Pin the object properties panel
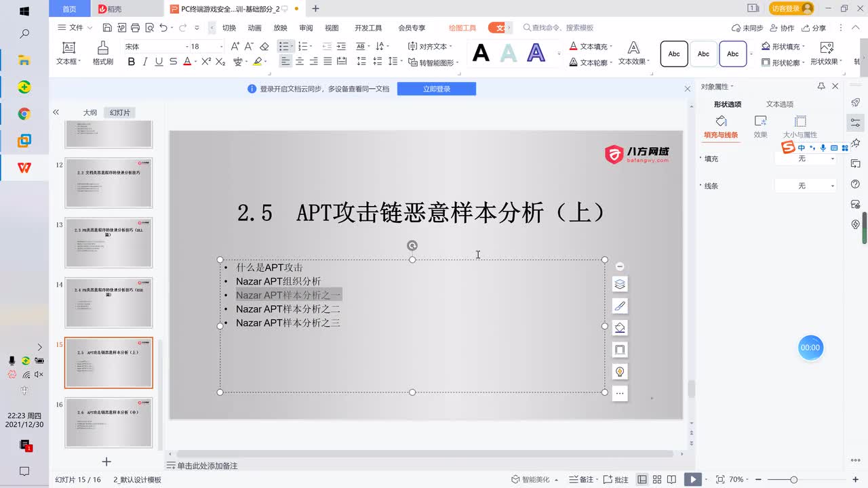The height and width of the screenshot is (488, 868). [x=821, y=86]
